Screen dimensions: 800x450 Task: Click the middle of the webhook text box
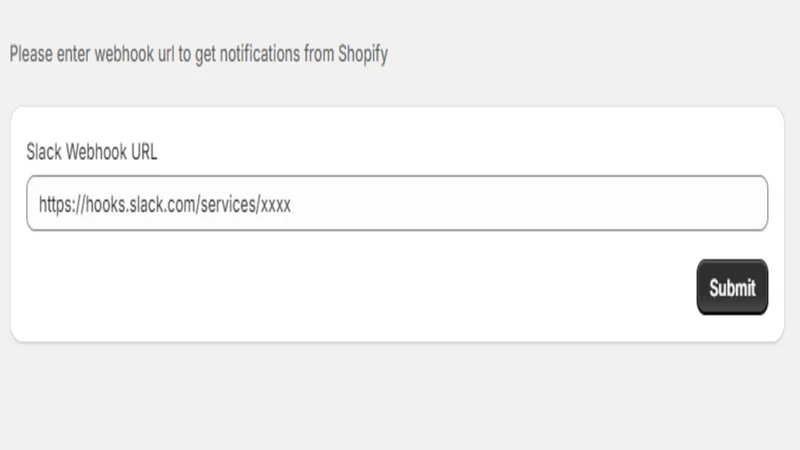397,203
